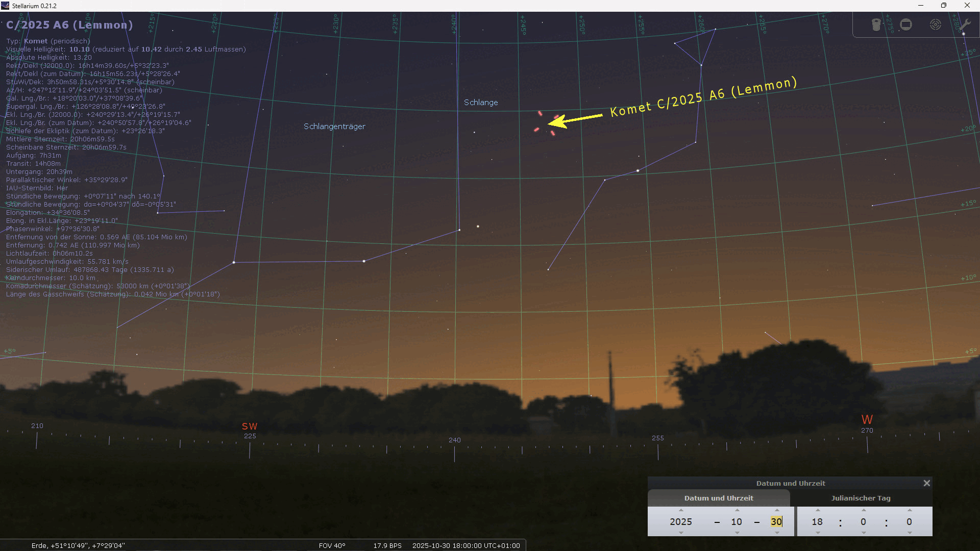Toggle the sensor frame overlay icon
The height and width of the screenshot is (551, 980).
coord(906,24)
